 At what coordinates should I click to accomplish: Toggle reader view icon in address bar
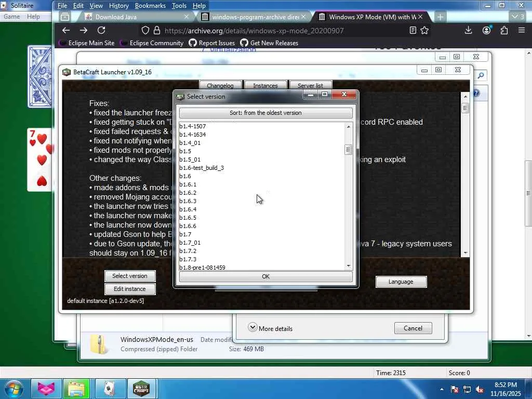(x=413, y=31)
